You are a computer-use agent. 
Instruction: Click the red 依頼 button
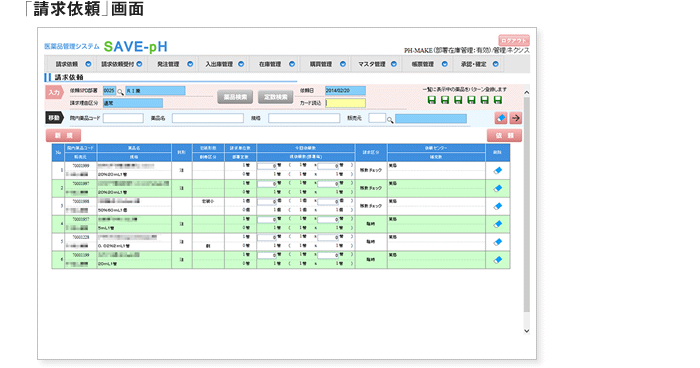504,135
